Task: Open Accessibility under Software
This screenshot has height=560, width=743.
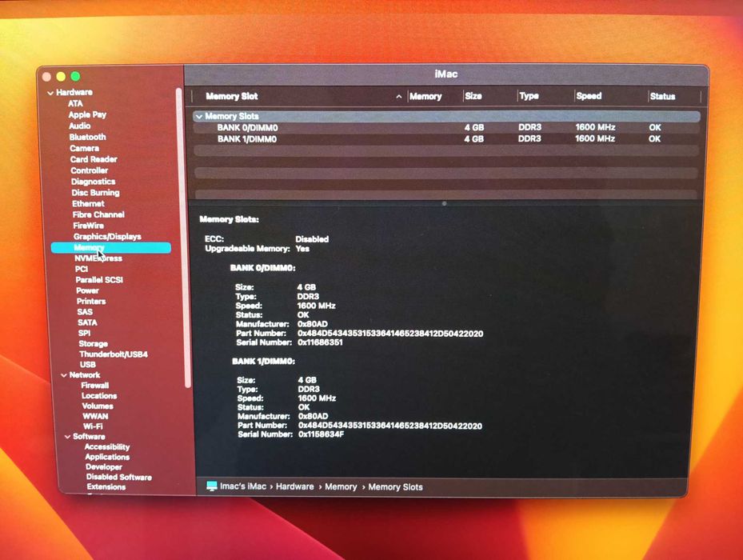Action: tap(107, 447)
